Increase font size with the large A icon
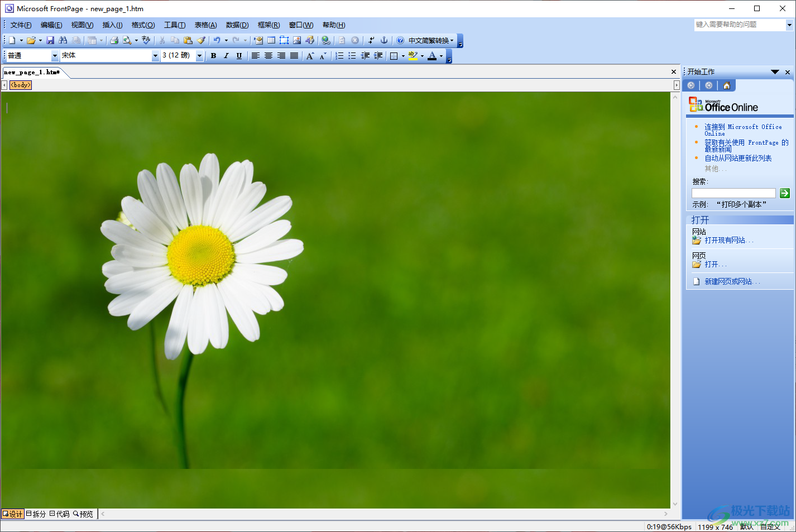Image resolution: width=796 pixels, height=532 pixels. (x=310, y=56)
